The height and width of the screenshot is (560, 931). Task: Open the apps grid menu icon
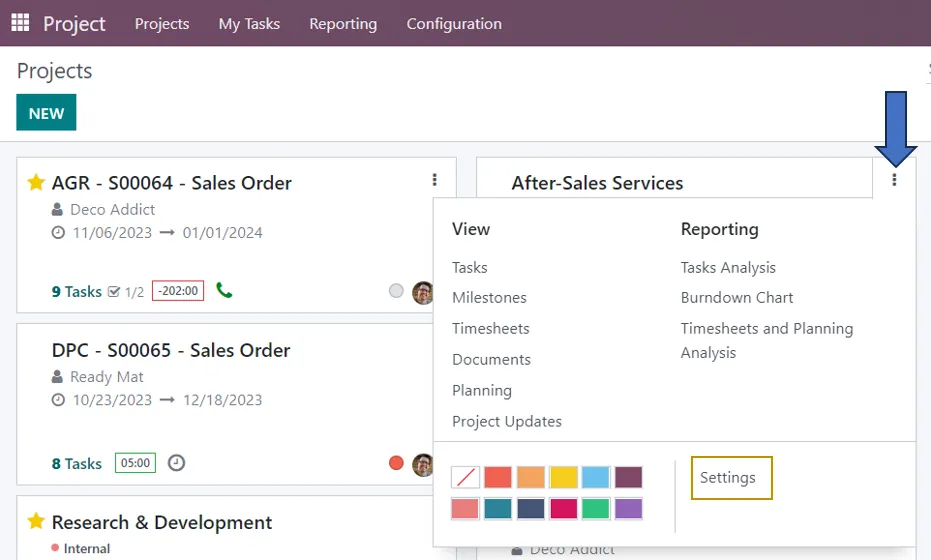pos(20,23)
